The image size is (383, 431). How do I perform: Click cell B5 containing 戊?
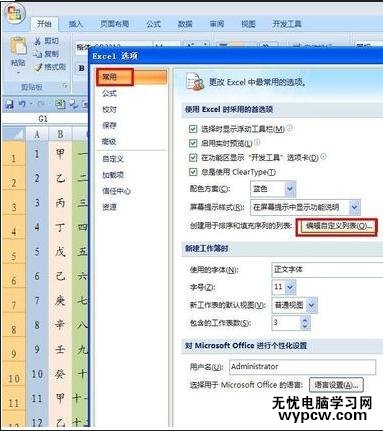click(x=60, y=252)
